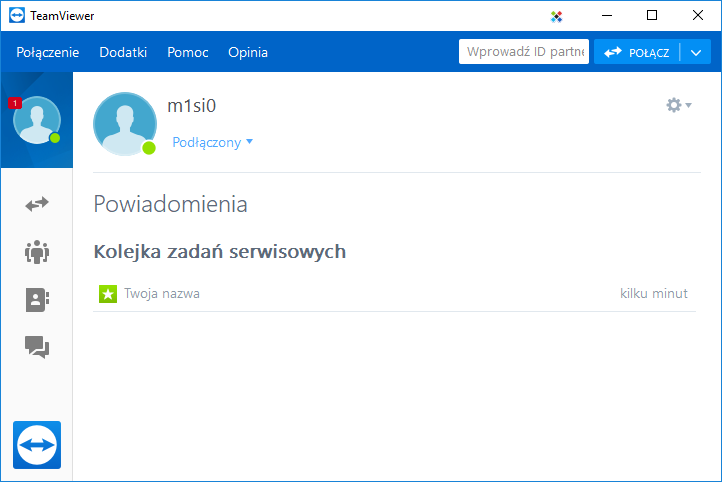
Task: Focus the partner ID input field
Action: pyautogui.click(x=523, y=52)
